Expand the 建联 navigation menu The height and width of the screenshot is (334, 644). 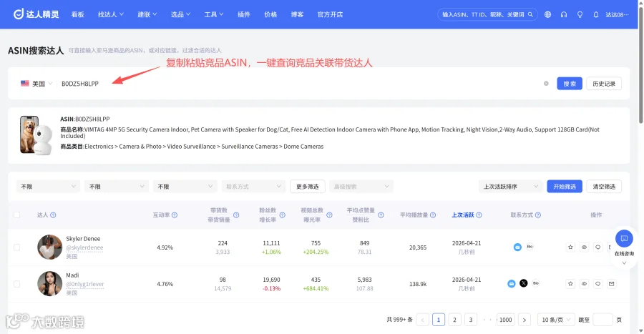tap(147, 14)
